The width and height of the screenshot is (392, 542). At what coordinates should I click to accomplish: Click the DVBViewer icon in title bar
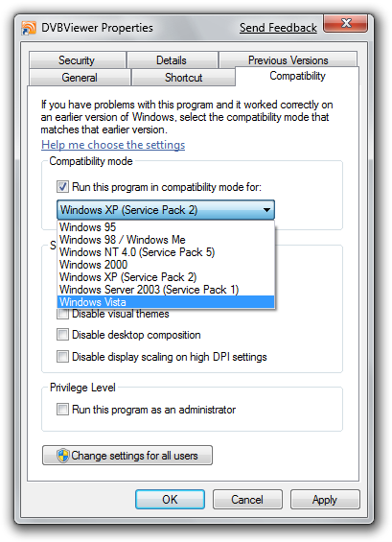[x=29, y=28]
